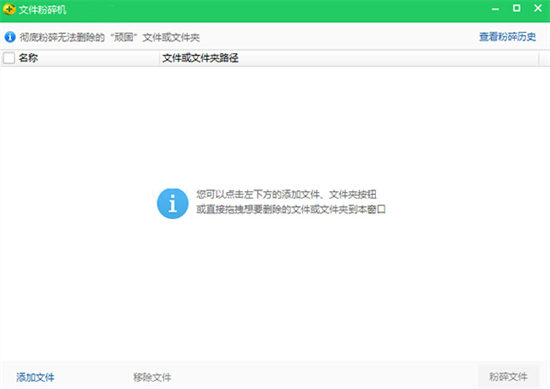Viewport: 550px width, 389px height.
Task: Minimize the 文件粉碎机 window
Action: (495, 9)
